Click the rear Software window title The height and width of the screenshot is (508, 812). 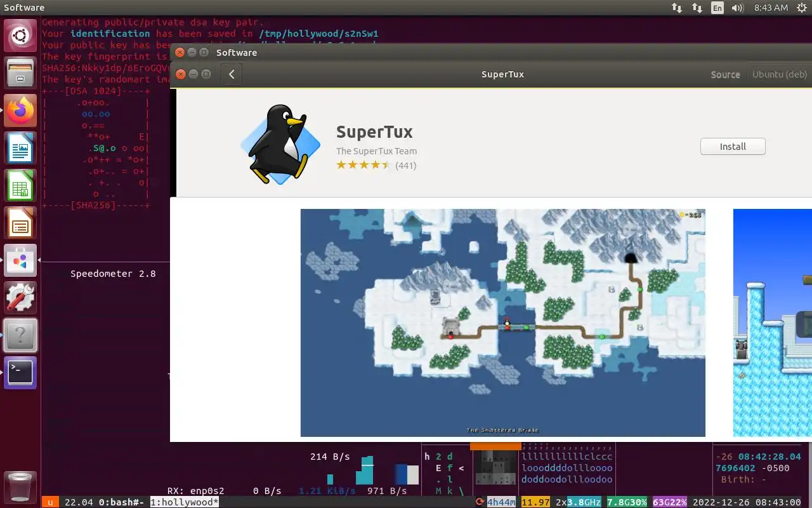(237, 53)
